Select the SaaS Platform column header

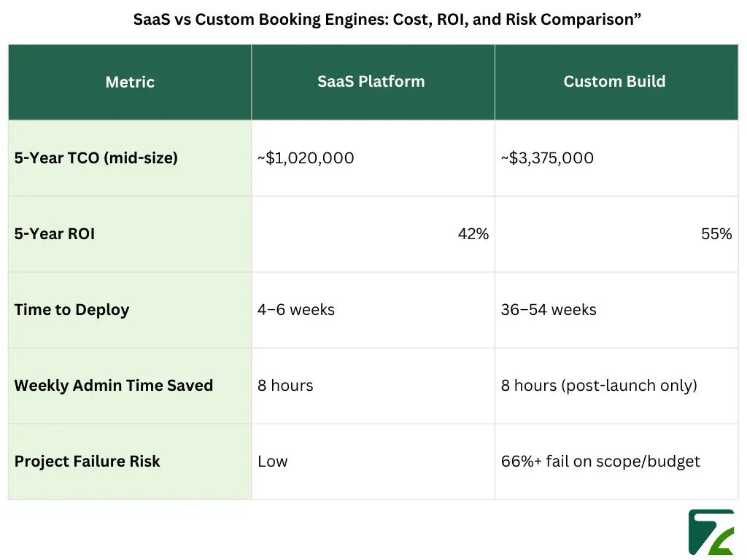[x=371, y=82]
